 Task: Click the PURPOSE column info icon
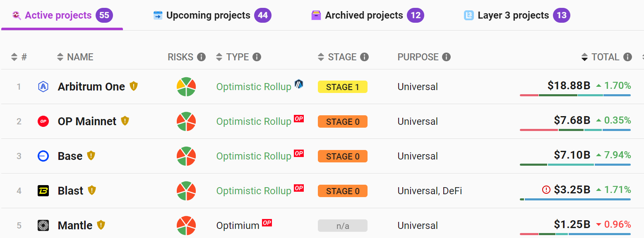coord(446,57)
